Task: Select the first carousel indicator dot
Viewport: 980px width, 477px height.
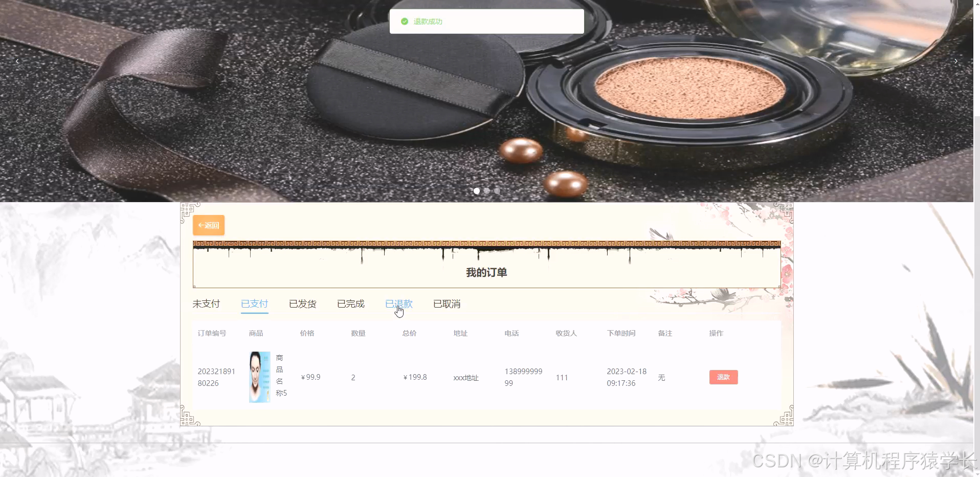Action: [x=477, y=191]
